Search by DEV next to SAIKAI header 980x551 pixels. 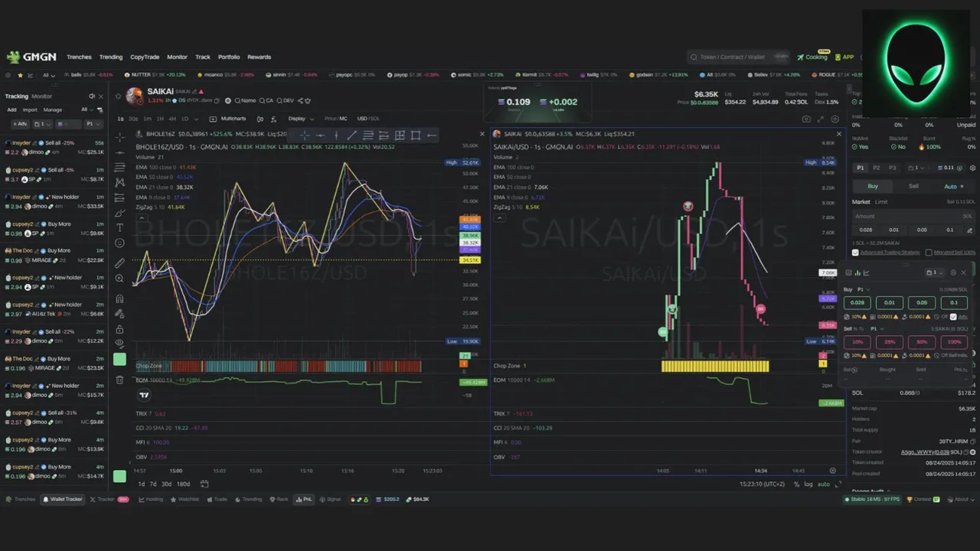coord(286,100)
